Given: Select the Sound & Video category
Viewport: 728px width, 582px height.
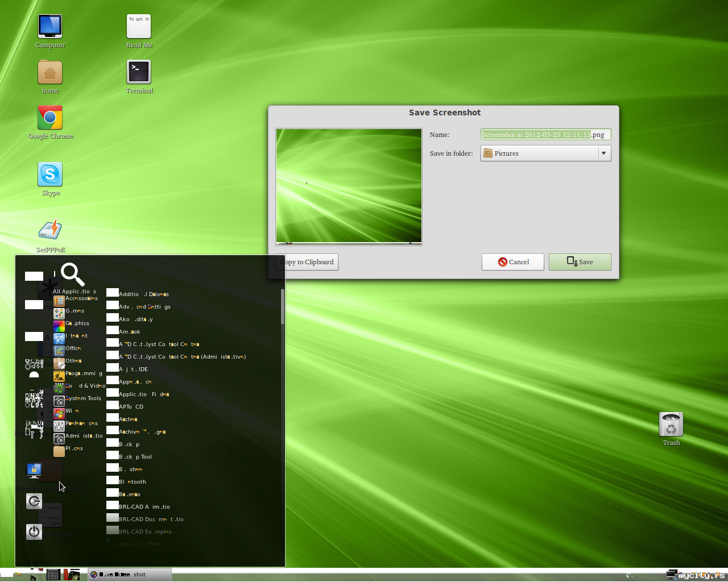Looking at the screenshot, I should tap(80, 386).
